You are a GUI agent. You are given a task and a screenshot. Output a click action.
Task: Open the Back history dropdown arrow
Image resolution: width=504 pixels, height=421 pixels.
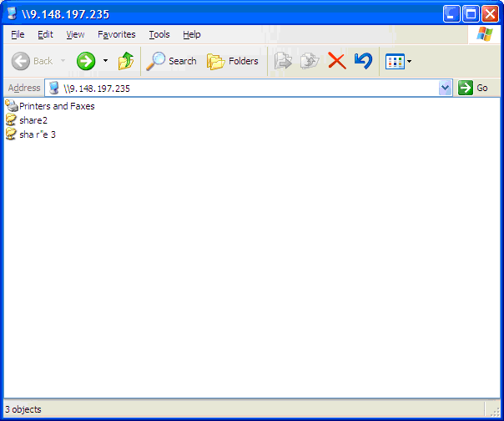tap(63, 61)
